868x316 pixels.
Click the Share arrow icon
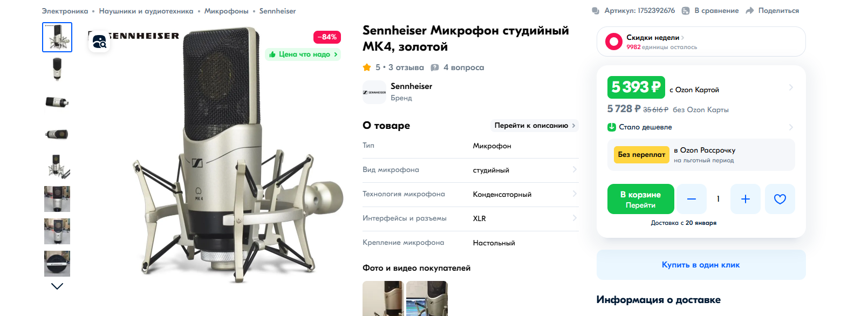[x=750, y=11]
